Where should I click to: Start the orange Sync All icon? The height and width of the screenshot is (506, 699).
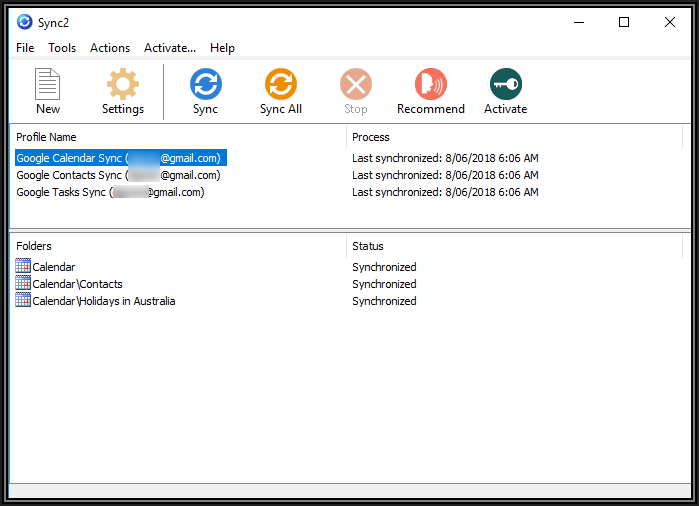coord(281,84)
